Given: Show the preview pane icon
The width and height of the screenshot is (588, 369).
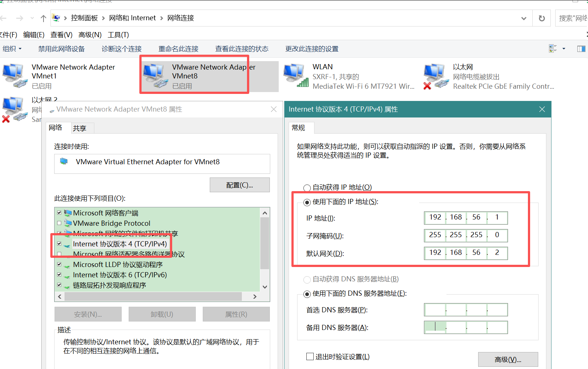Looking at the screenshot, I should 581,49.
